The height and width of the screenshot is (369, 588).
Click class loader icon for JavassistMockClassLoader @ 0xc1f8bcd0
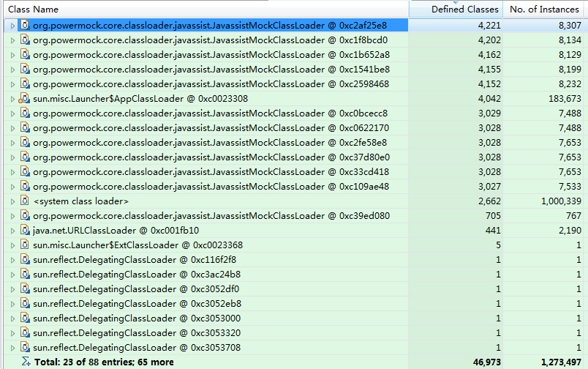click(x=25, y=40)
